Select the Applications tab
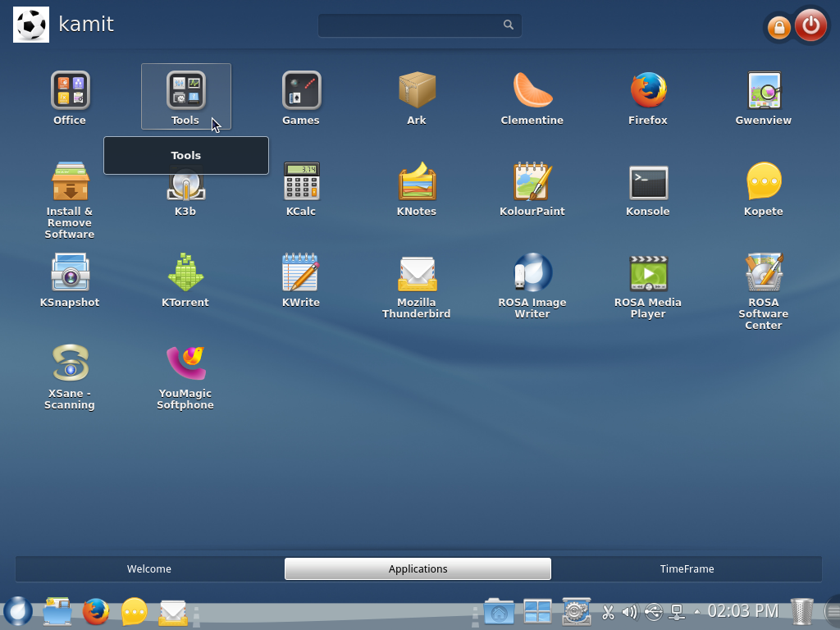Screen dimensions: 840x630 click(x=418, y=569)
